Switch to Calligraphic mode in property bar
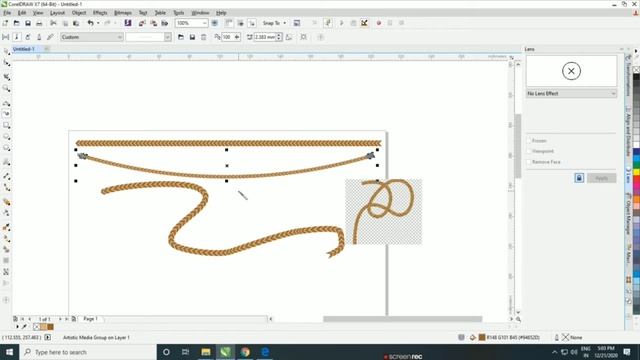The height and width of the screenshot is (360, 640). pyautogui.click(x=39, y=37)
